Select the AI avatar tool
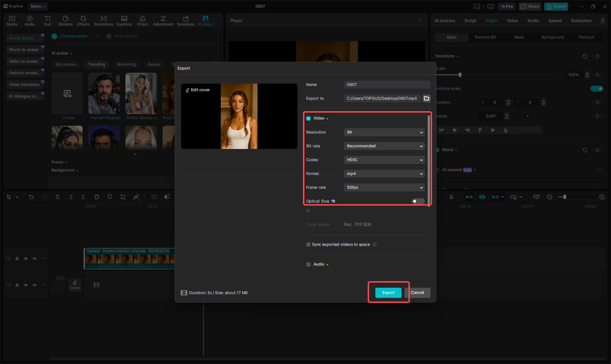 [x=205, y=20]
